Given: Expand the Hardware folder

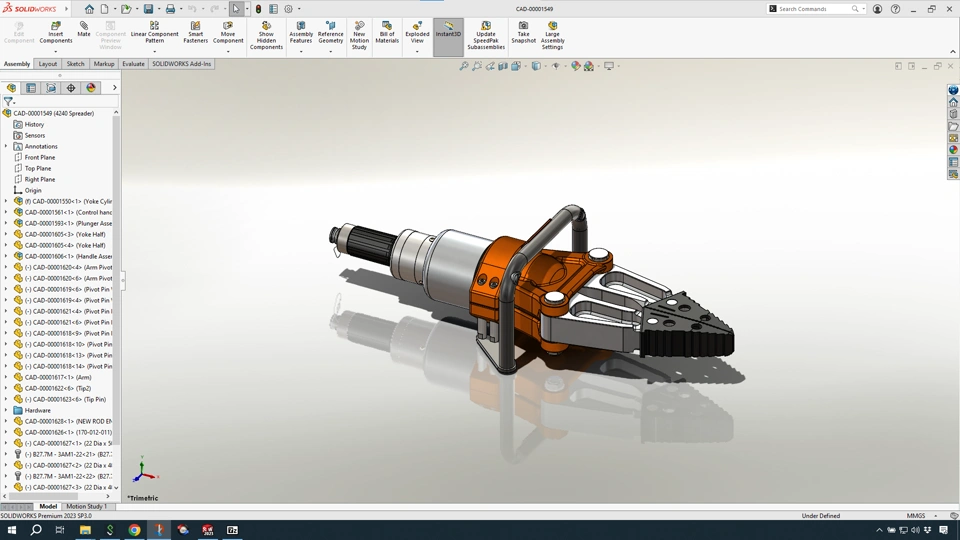Looking at the screenshot, I should coord(6,410).
